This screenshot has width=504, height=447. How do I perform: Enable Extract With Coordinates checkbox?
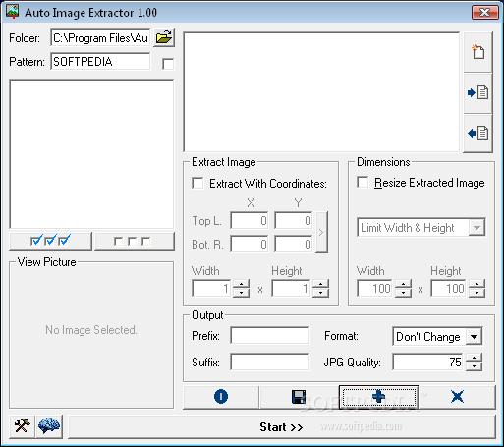(197, 183)
